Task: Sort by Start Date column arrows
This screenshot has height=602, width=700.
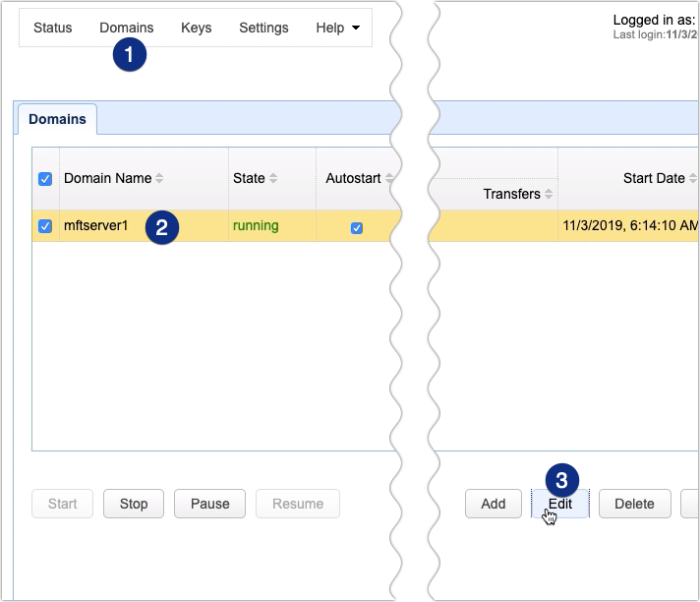Action: pos(692,179)
